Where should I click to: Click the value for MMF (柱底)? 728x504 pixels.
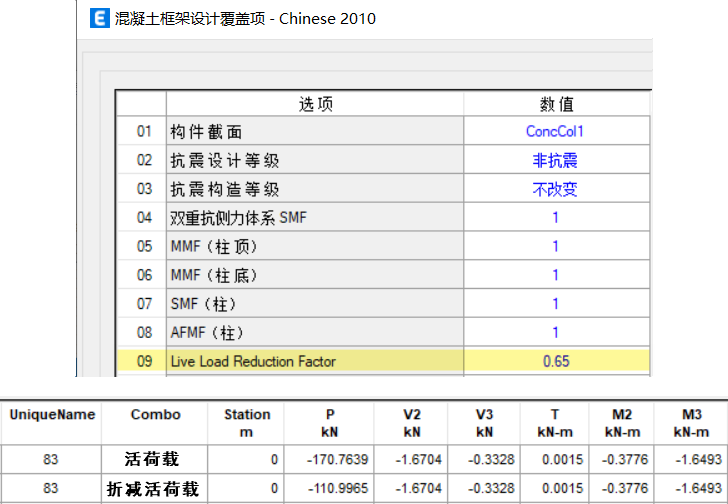pos(555,275)
